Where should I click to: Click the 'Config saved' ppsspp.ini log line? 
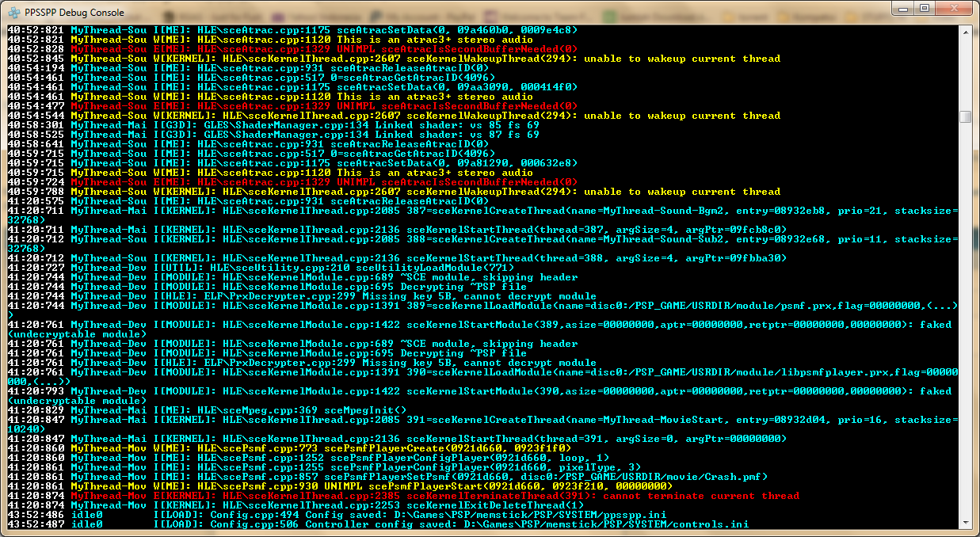pos(396,515)
